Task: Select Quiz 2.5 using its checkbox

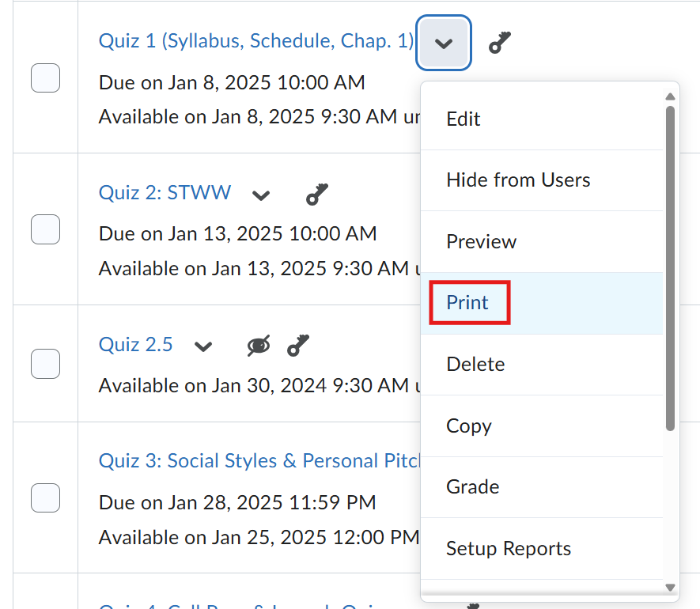Action: (45, 364)
